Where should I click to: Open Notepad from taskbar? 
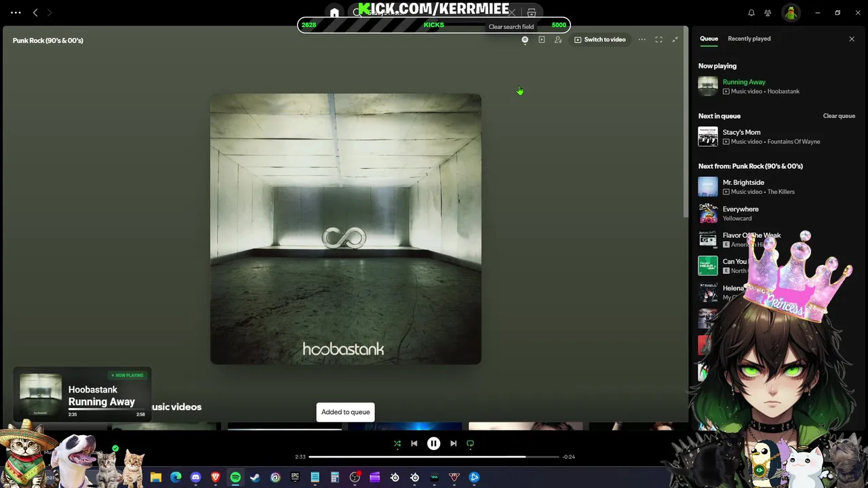315,477
